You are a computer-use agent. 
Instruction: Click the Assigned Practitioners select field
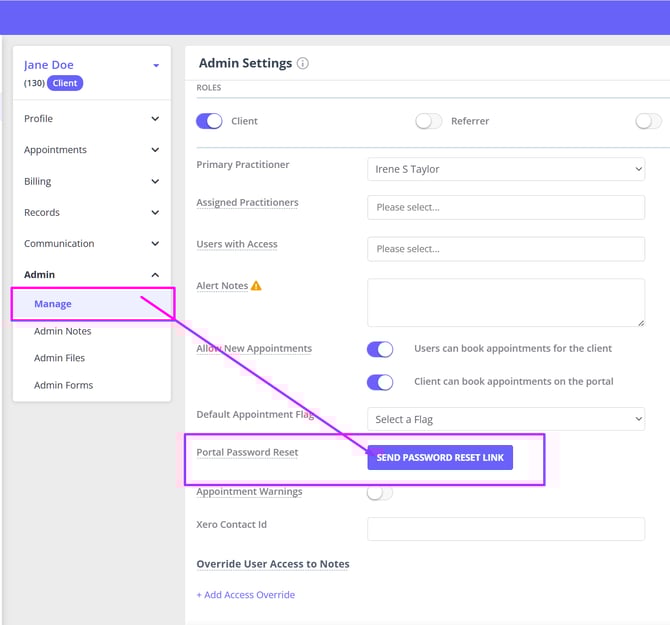[505, 207]
